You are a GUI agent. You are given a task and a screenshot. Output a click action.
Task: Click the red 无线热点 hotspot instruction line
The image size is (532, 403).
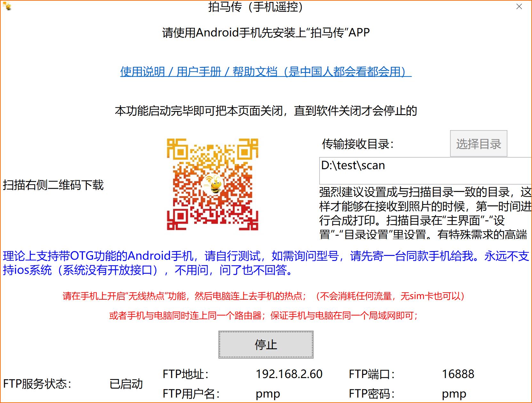point(263,296)
